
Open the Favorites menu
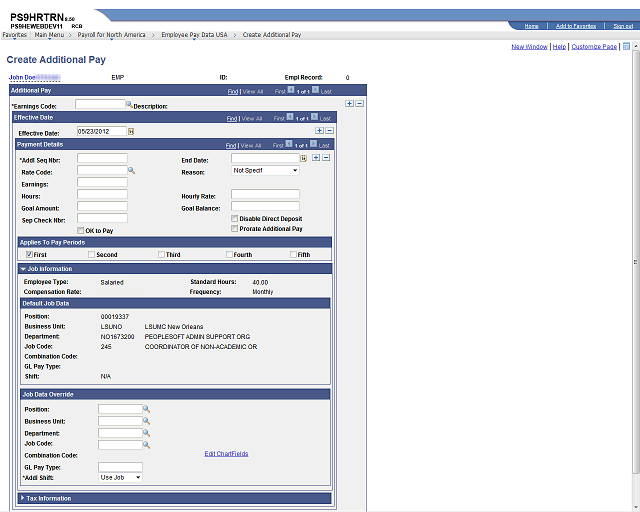point(15,35)
